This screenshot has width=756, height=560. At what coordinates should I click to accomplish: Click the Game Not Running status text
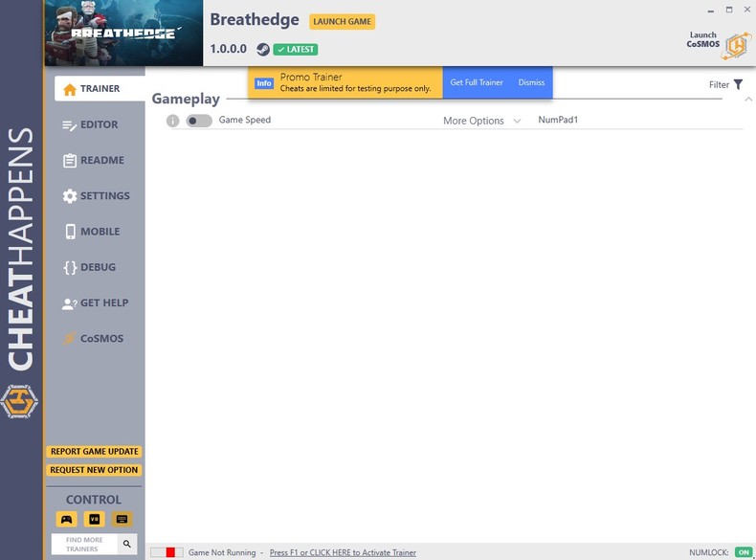click(x=222, y=552)
